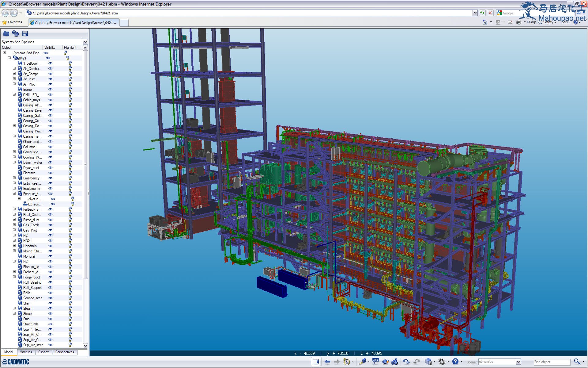Toggle visibility eye for j0421 root
The width and height of the screenshot is (588, 368).
(48, 58)
